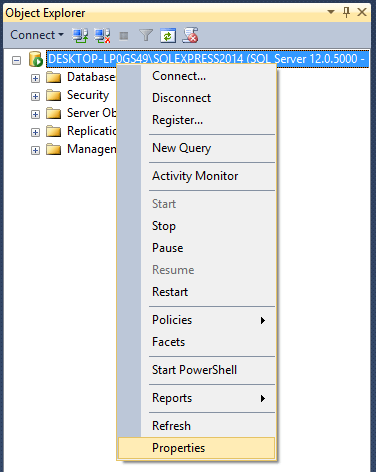Collapse the DESKTOP-LP0GS49 server node
This screenshot has width=376, height=472.
tap(16, 60)
